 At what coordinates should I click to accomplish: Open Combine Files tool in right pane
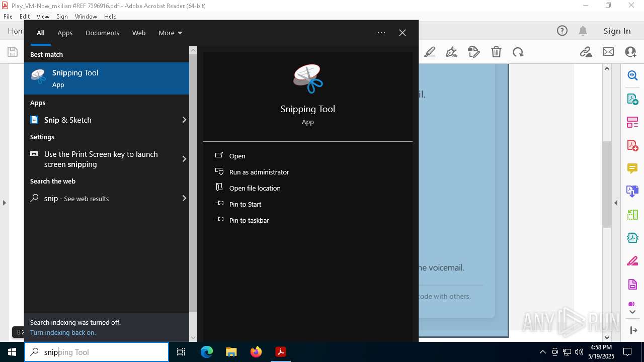[632, 191]
